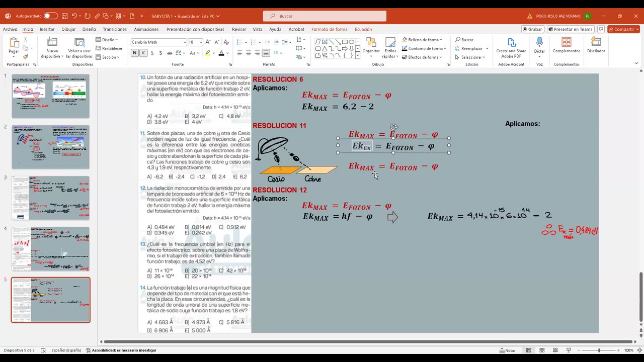Open the Archivo menu

coord(10,29)
